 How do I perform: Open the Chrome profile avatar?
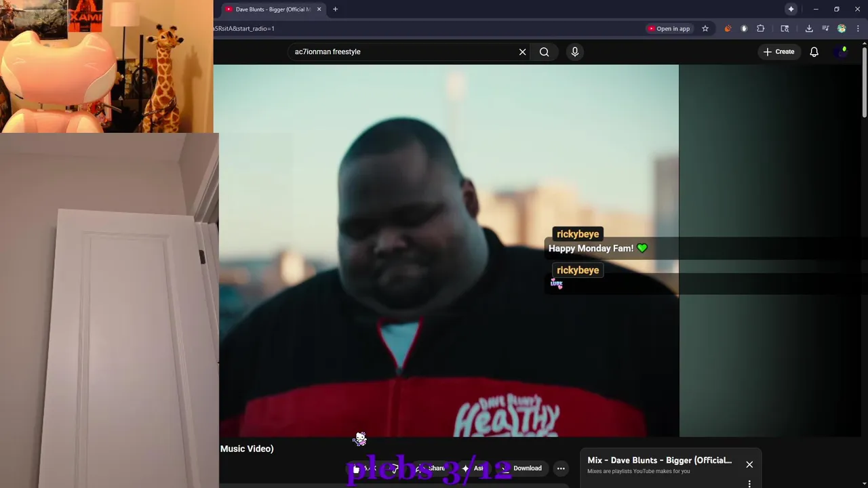tap(842, 28)
